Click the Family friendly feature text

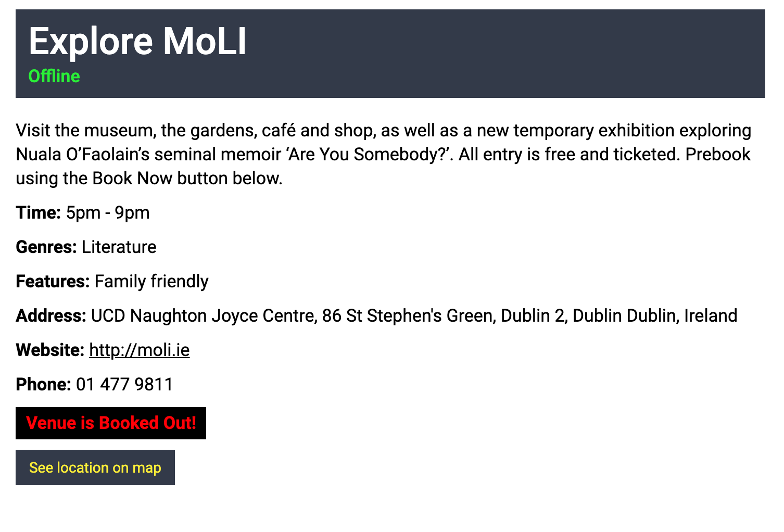151,281
